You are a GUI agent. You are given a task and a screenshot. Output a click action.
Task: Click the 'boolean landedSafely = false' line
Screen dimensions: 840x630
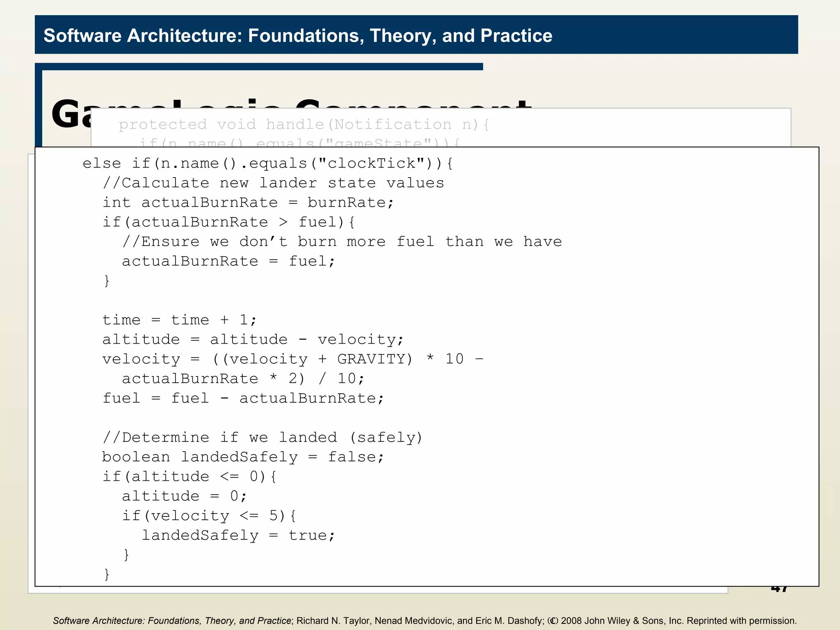(x=243, y=457)
